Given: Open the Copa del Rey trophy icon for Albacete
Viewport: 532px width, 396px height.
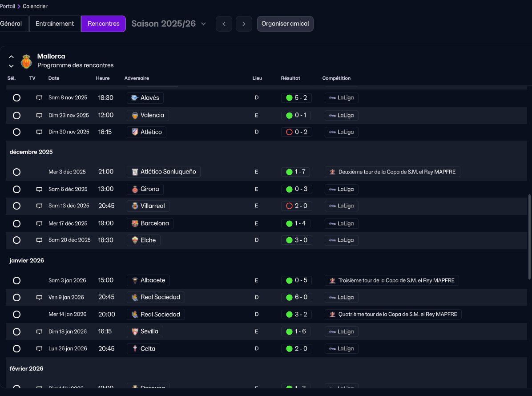Looking at the screenshot, I should pyautogui.click(x=332, y=281).
